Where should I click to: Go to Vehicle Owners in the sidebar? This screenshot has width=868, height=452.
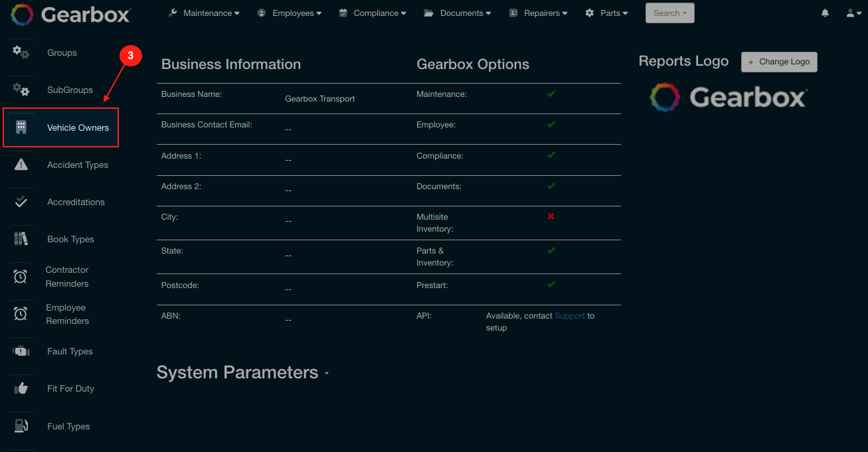[x=78, y=127]
